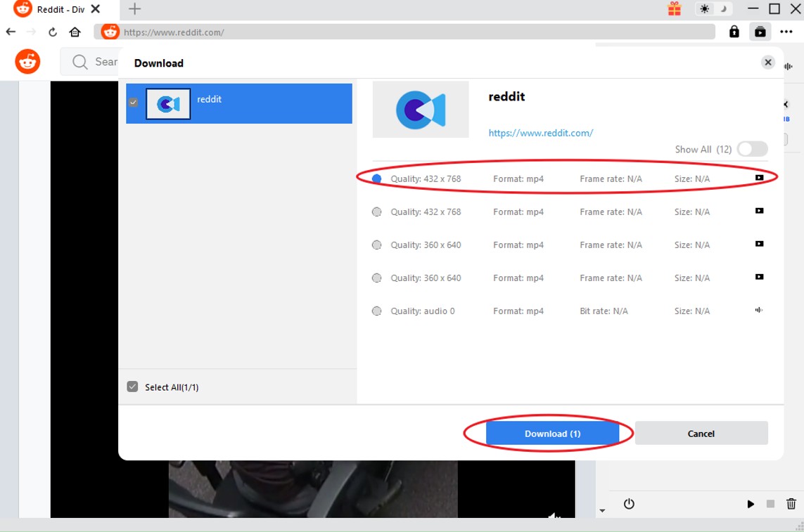Screen dimensions: 804x532
Task: Check the Select All(1/1) checkbox
Action: (132, 387)
